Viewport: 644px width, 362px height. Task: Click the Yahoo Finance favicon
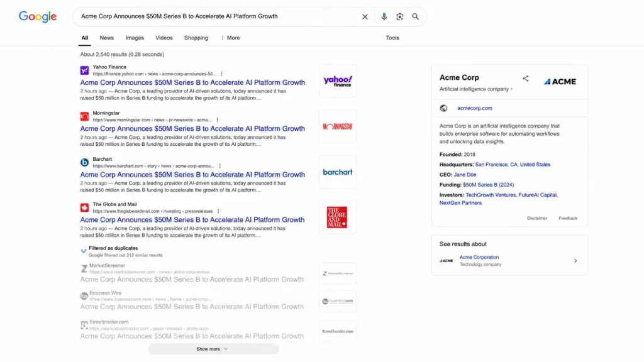[x=85, y=70]
